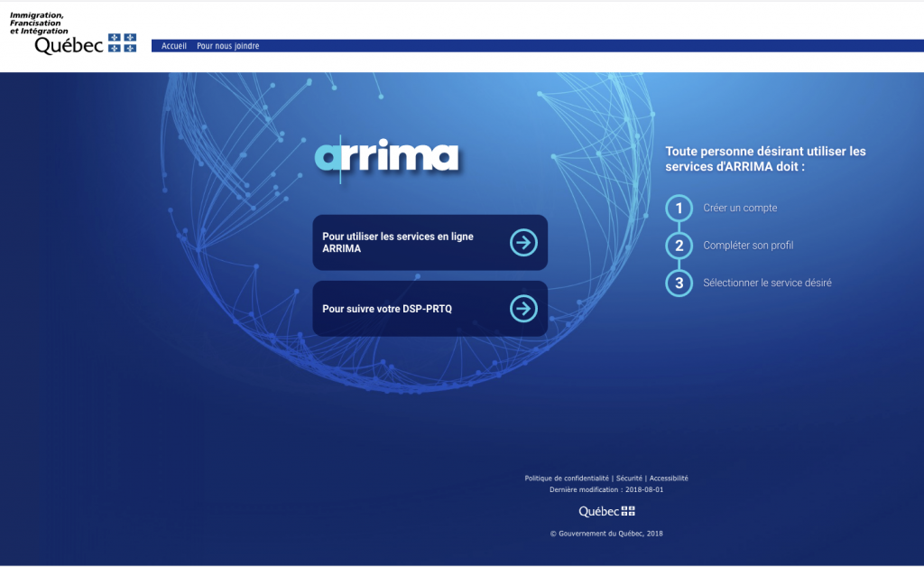Click 'Sélectionner le service désiré' step text

(767, 283)
